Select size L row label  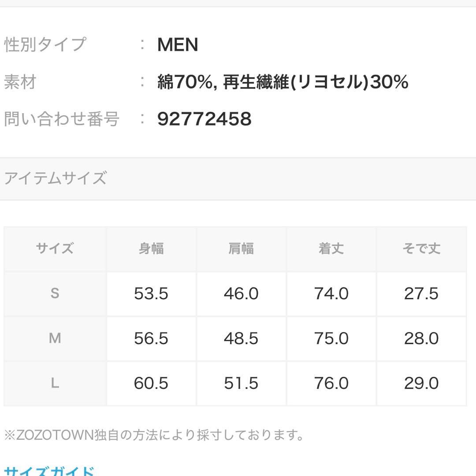[55, 383]
